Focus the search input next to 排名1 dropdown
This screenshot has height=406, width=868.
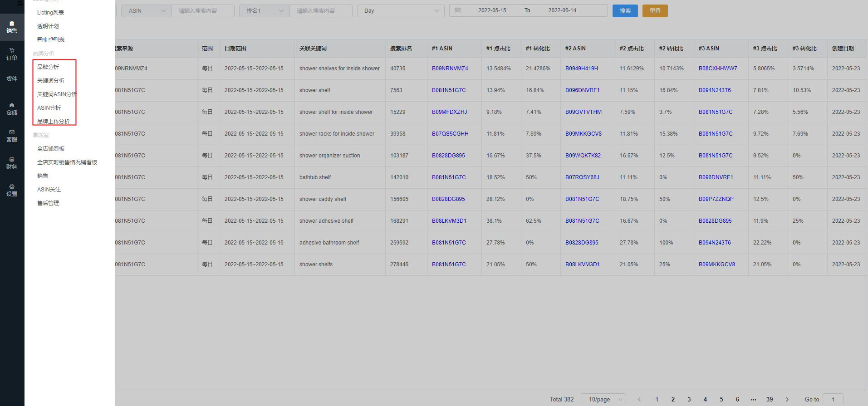click(321, 11)
